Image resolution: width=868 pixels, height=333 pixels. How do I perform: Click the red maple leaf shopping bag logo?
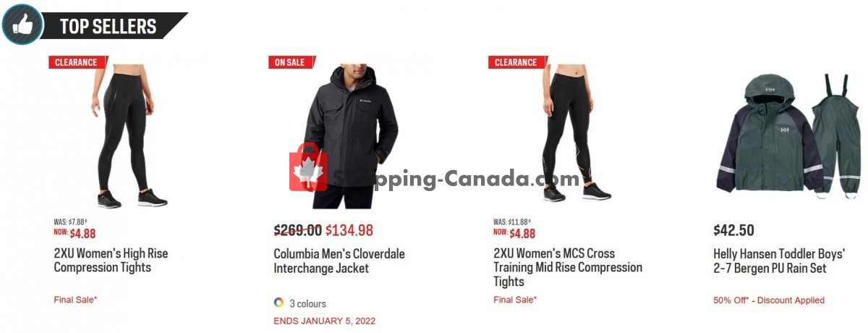(x=308, y=167)
